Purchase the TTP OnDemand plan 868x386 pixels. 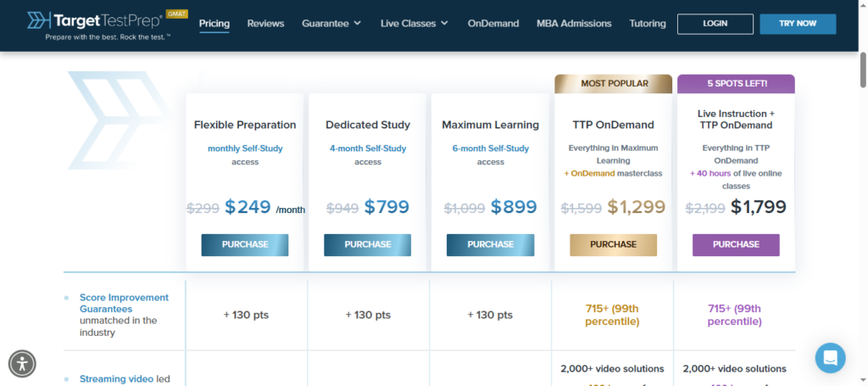(613, 244)
